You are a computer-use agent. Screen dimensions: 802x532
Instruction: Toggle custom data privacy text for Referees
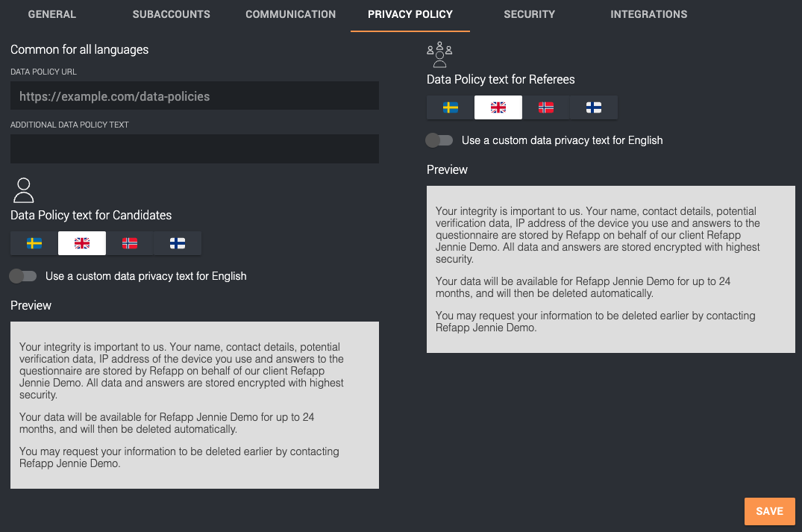[x=439, y=140]
